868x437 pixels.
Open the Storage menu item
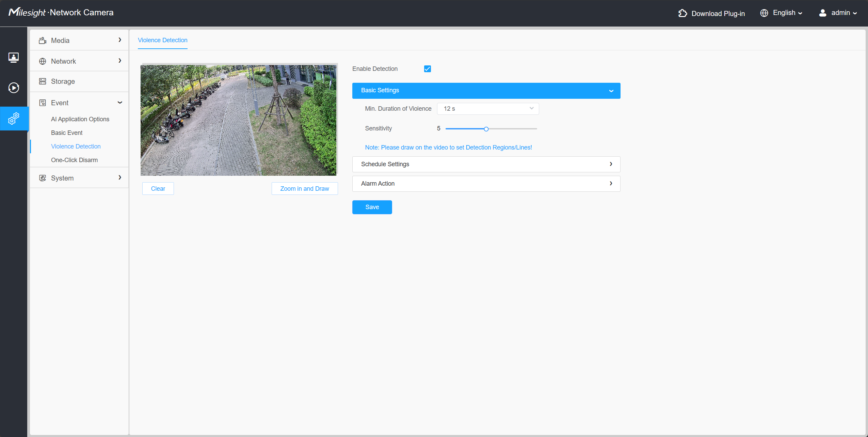[x=79, y=81]
